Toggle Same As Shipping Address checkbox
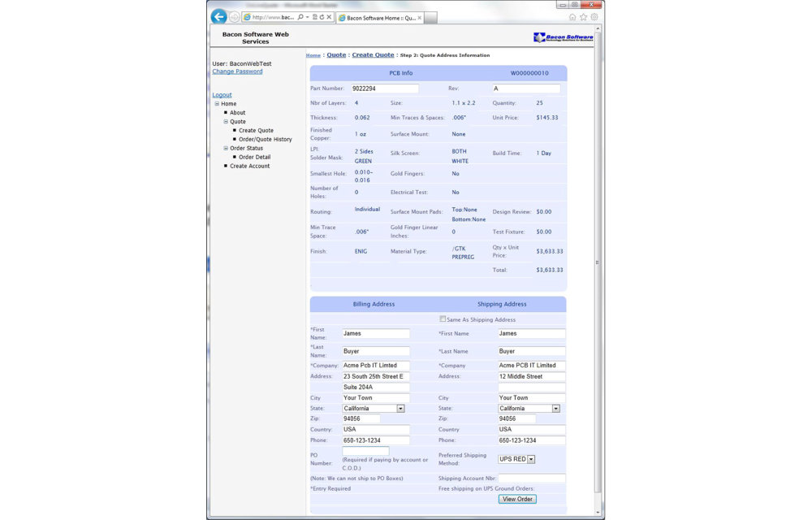812x520 pixels. pyautogui.click(x=443, y=319)
